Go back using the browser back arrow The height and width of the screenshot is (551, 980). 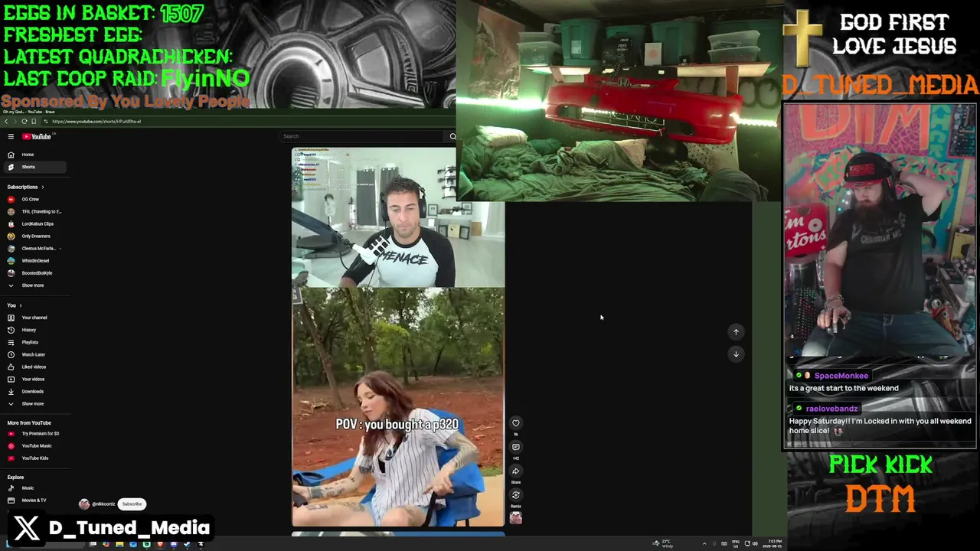point(6,122)
